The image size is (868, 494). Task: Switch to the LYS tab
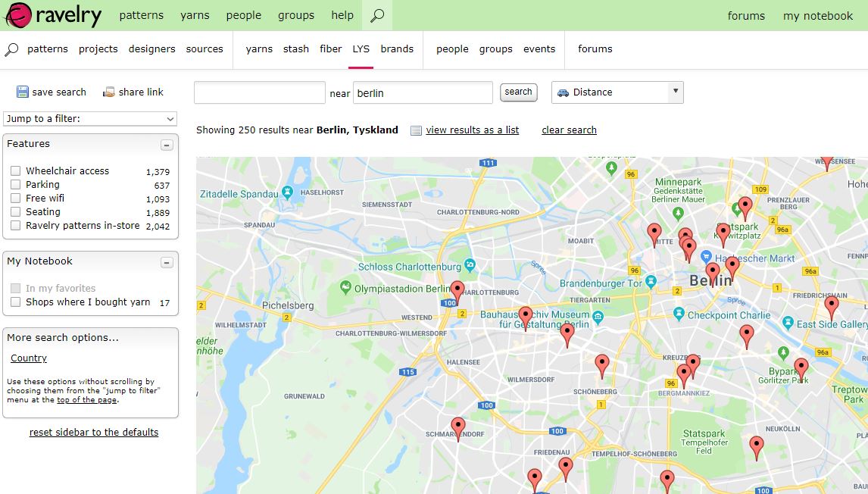(x=361, y=49)
